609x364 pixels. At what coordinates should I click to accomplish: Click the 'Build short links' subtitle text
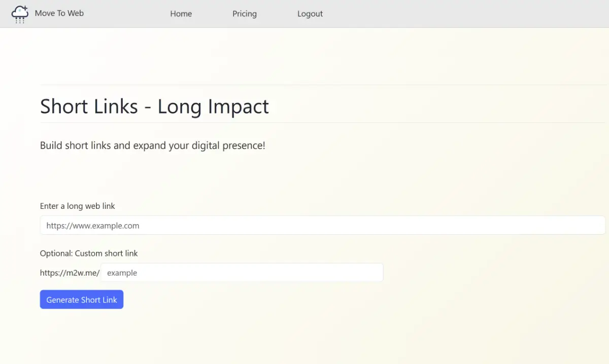(x=152, y=145)
